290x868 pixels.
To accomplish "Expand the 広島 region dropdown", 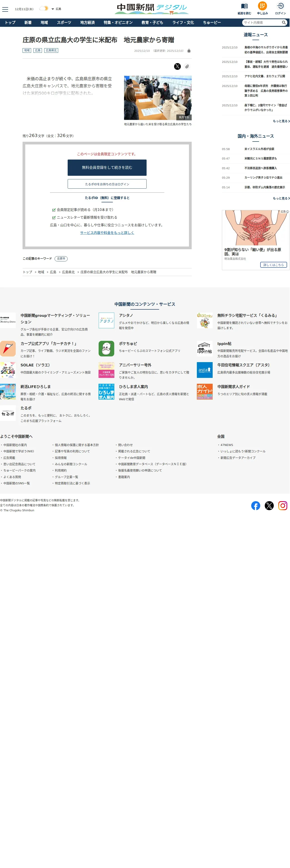I will pyautogui.click(x=56, y=9).
